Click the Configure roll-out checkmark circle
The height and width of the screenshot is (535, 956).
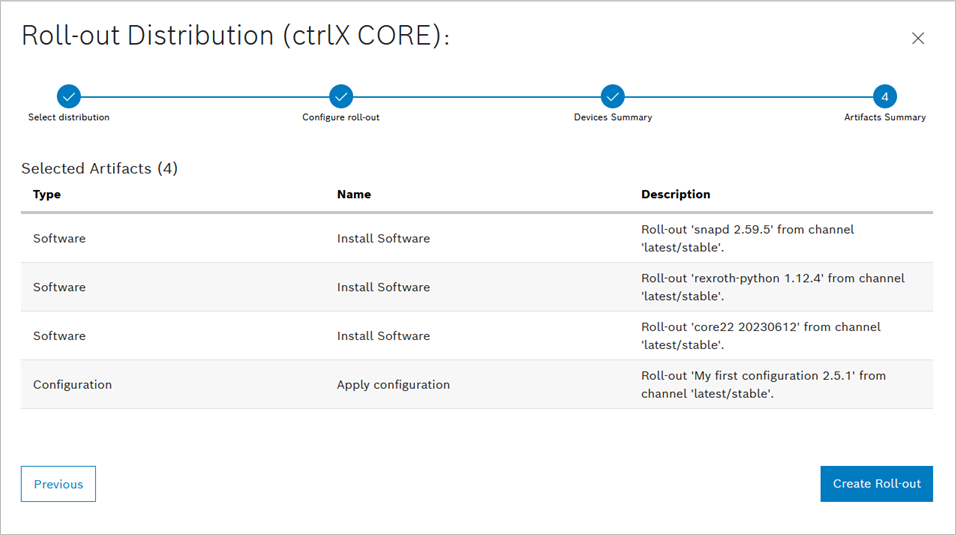click(341, 96)
